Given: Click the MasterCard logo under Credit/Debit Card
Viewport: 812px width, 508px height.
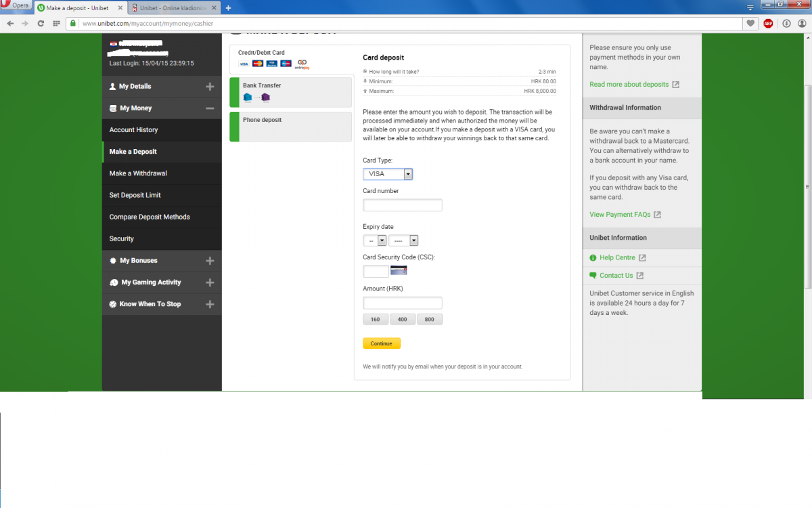Looking at the screenshot, I should pyautogui.click(x=258, y=64).
